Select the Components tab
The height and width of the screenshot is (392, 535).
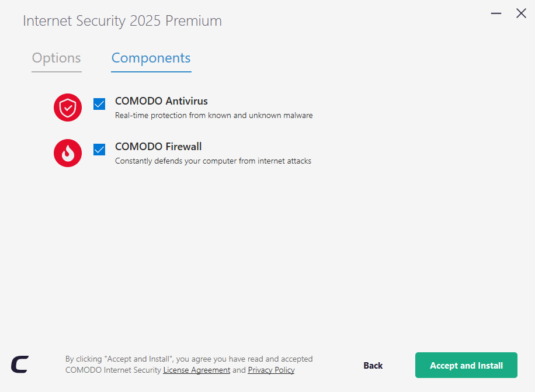[151, 58]
